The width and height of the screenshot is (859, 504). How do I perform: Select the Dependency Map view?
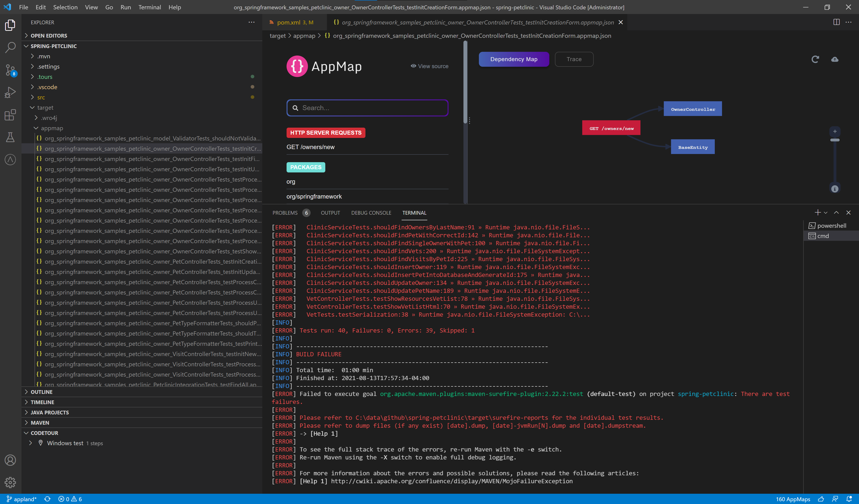513,59
